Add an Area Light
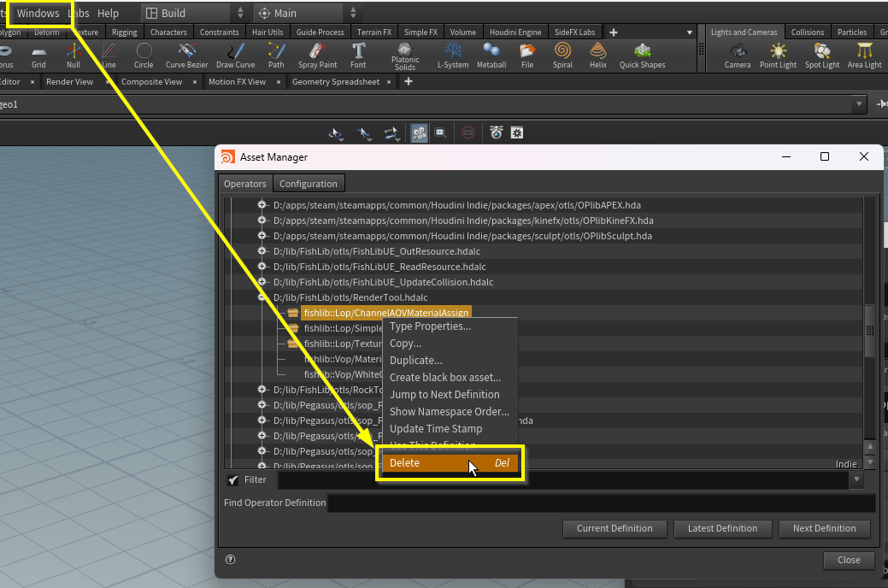Image resolution: width=888 pixels, height=588 pixels. [x=864, y=56]
